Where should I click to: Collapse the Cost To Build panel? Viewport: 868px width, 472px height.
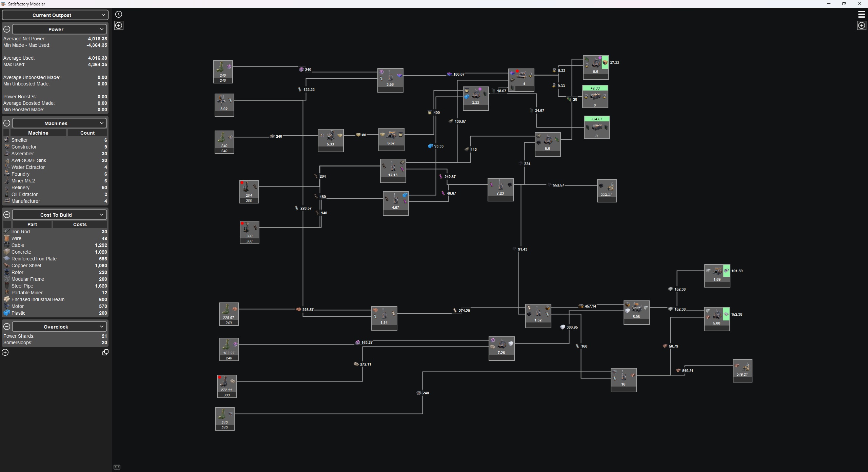click(x=7, y=215)
